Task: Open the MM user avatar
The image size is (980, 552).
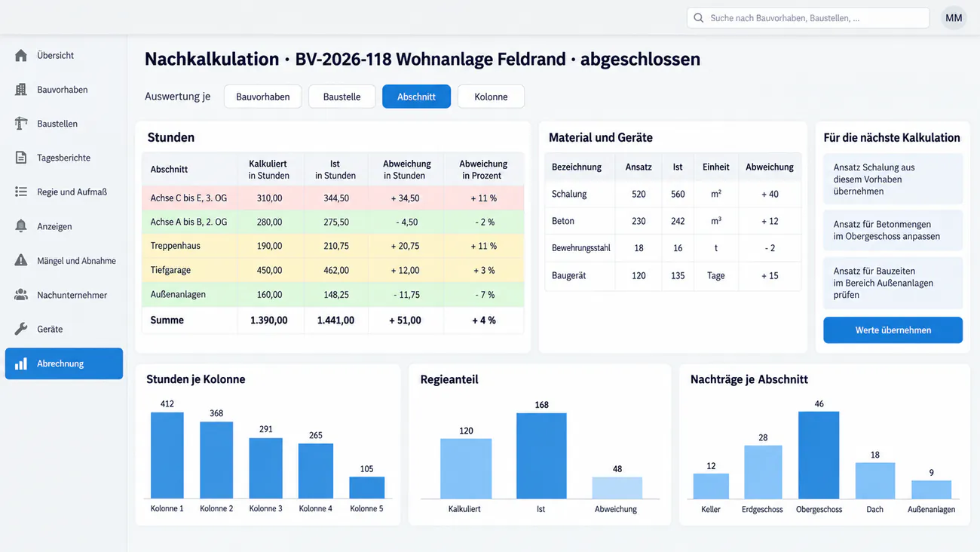Action: [x=954, y=18]
